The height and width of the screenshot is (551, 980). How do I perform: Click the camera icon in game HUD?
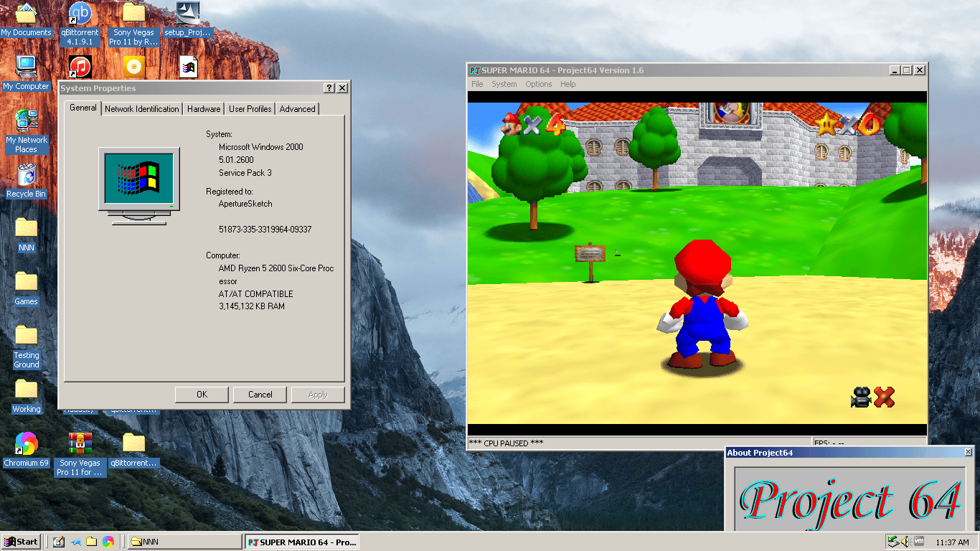pos(861,397)
